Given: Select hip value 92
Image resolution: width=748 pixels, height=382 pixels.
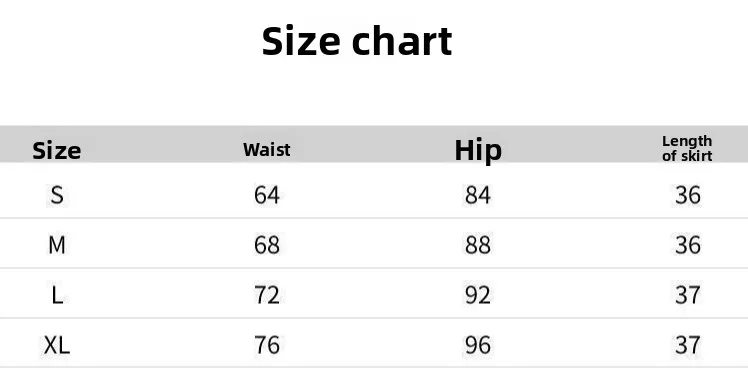Looking at the screenshot, I should tap(478, 295).
